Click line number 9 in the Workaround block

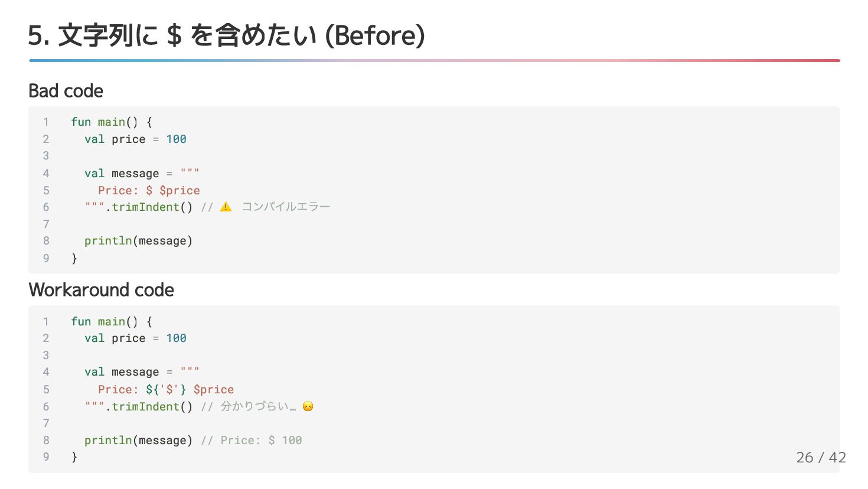pos(45,457)
